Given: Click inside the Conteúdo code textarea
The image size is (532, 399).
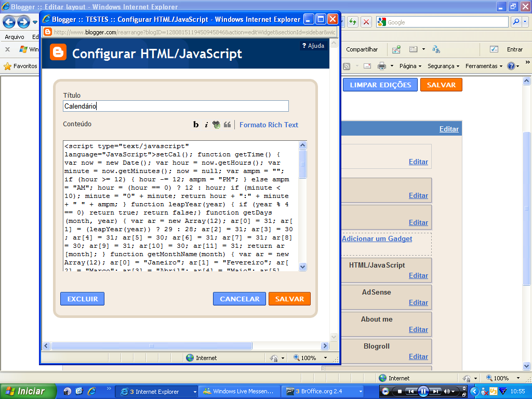Looking at the screenshot, I should coord(181,206).
